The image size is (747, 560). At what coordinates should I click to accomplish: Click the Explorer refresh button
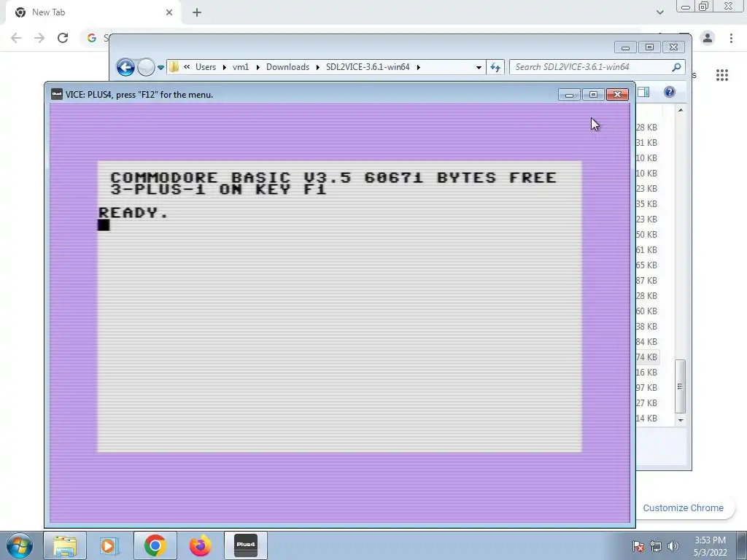(x=495, y=67)
